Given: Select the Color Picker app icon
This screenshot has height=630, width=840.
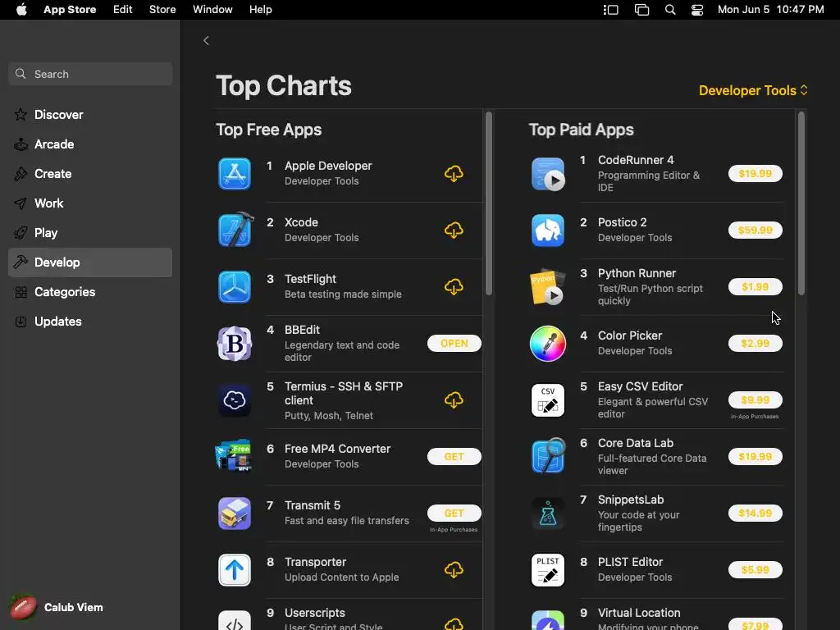Looking at the screenshot, I should [x=547, y=344].
